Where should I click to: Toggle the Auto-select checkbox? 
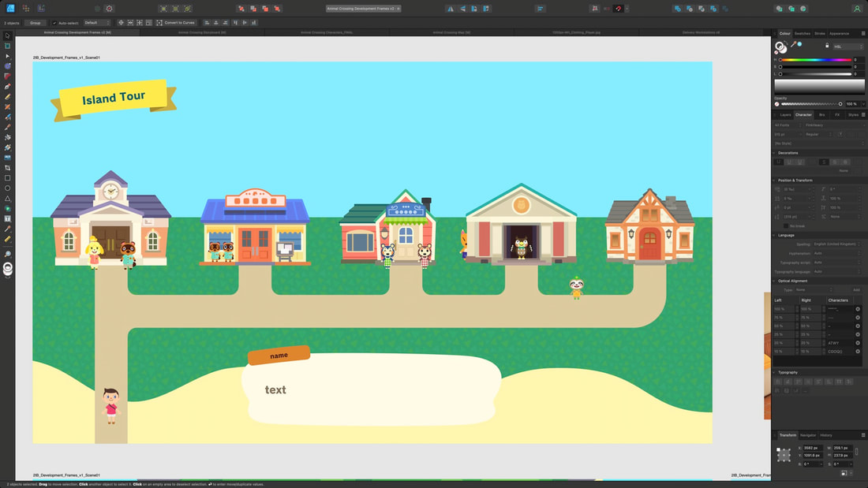point(54,23)
